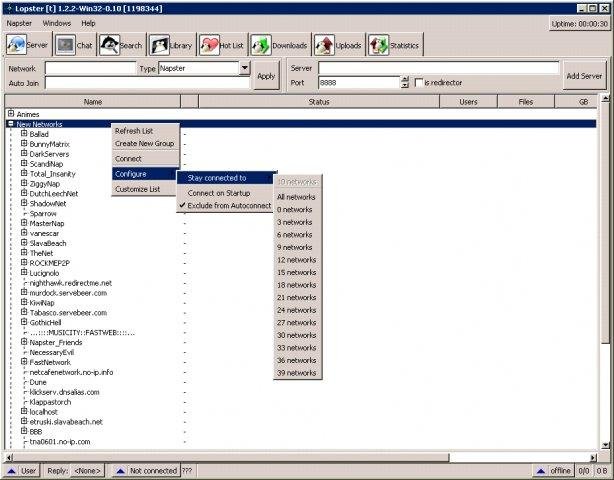Expand the ROCKMEP2P network node
The image size is (614, 480).
(x=24, y=263)
